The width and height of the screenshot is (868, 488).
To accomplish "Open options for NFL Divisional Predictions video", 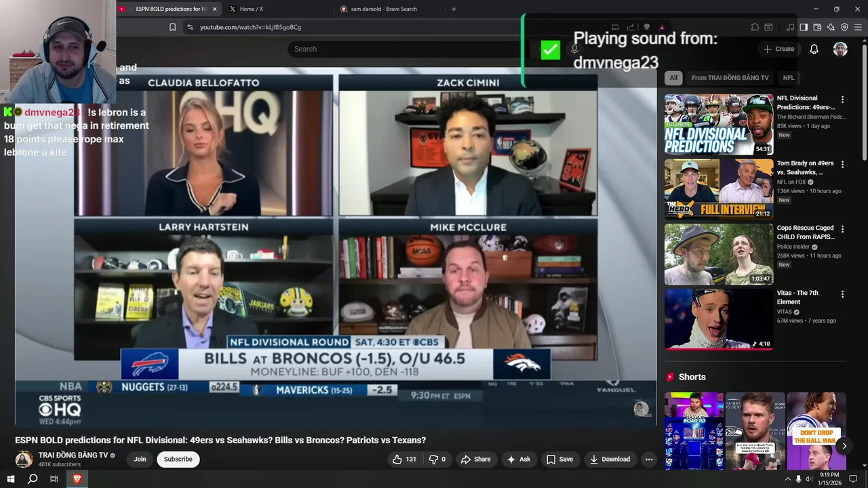I will tap(842, 100).
